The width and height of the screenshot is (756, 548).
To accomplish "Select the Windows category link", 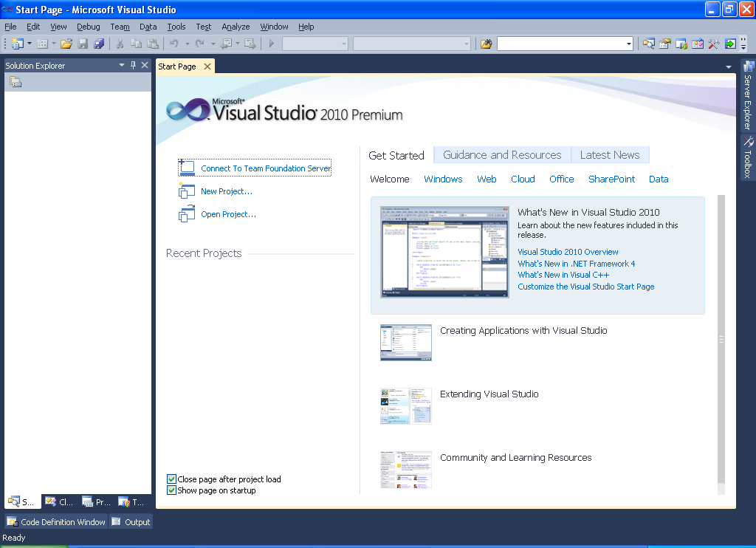I will [443, 179].
